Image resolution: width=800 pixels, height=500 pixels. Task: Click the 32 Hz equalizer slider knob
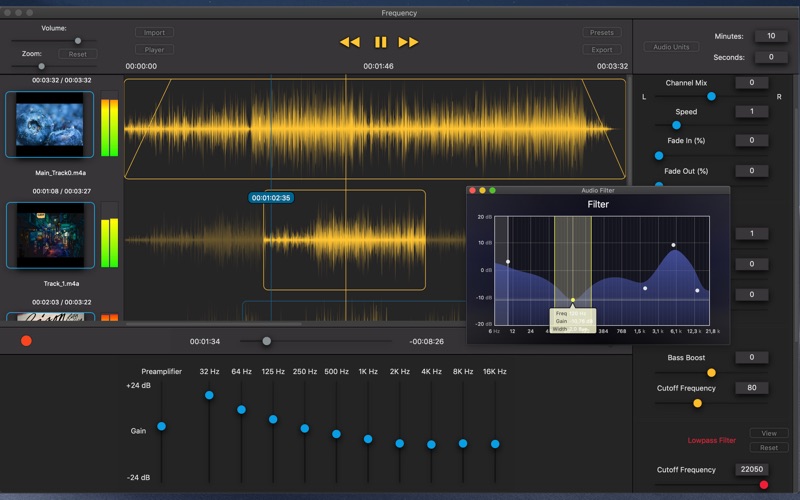[x=209, y=395]
